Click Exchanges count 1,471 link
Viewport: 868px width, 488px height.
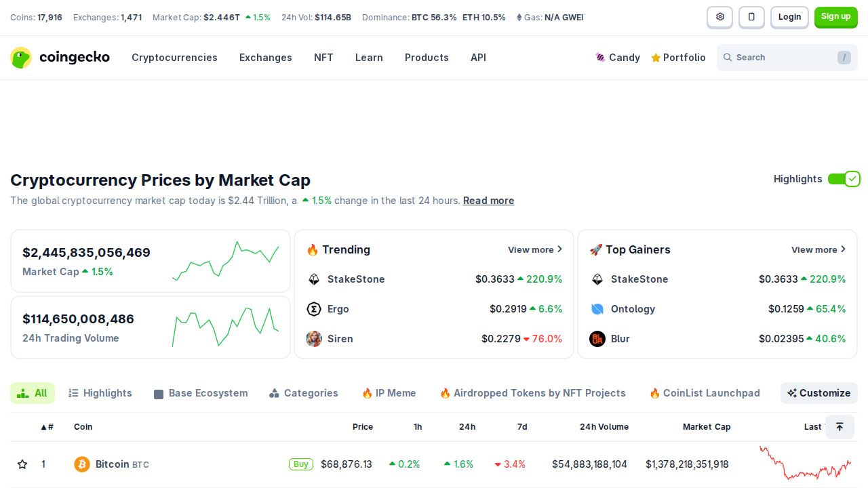[131, 18]
